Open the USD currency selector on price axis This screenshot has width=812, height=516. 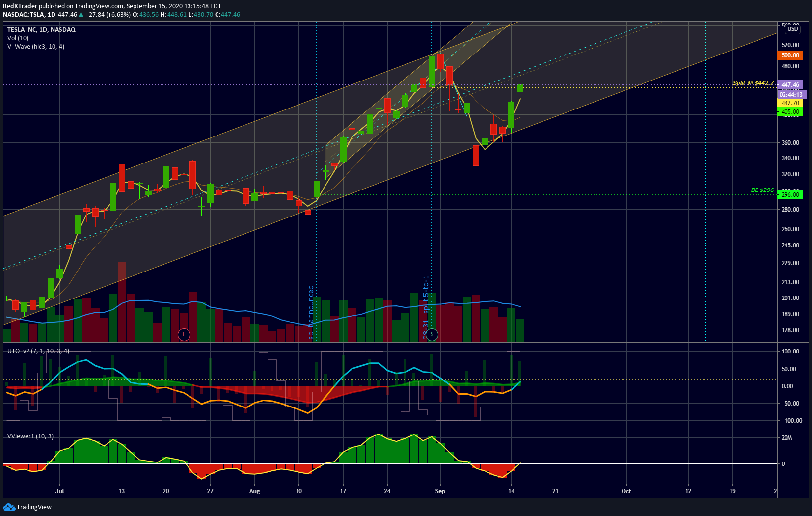[x=793, y=29]
